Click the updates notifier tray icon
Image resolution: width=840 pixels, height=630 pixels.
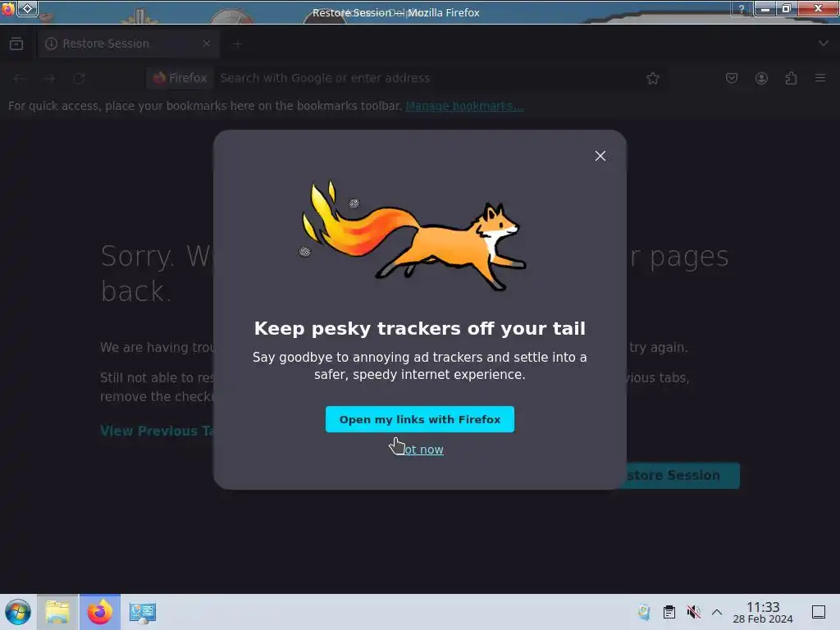[645, 612]
